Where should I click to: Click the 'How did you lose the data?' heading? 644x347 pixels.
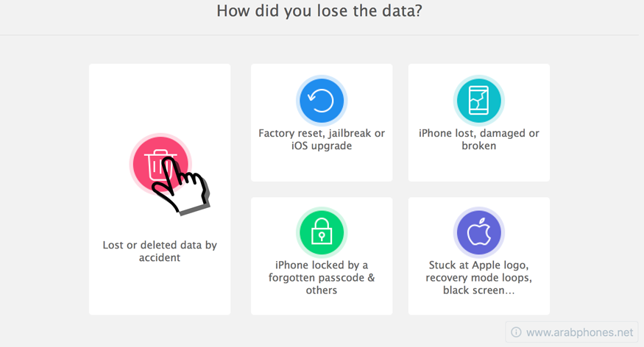(319, 11)
